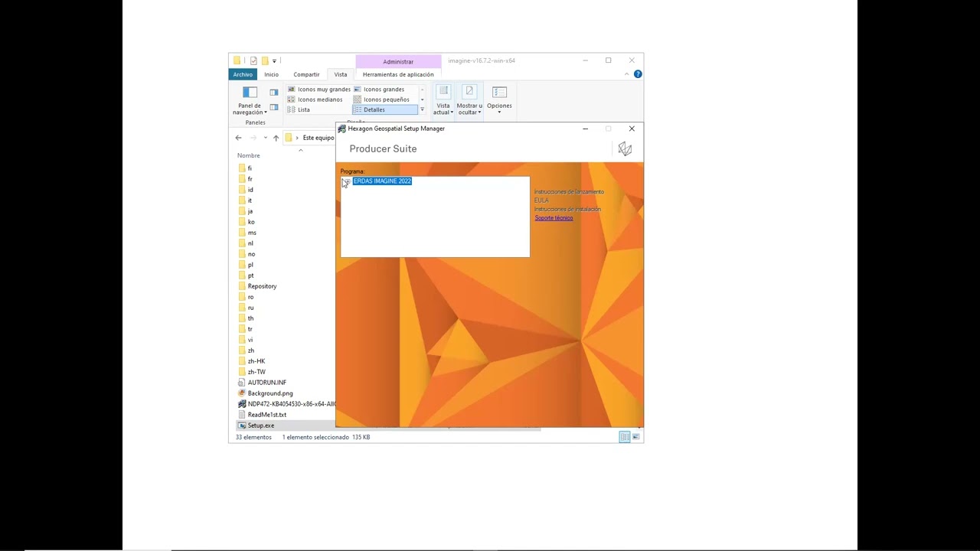Switch to the Inicio ribbon tab
The height and width of the screenshot is (551, 980).
[271, 74]
